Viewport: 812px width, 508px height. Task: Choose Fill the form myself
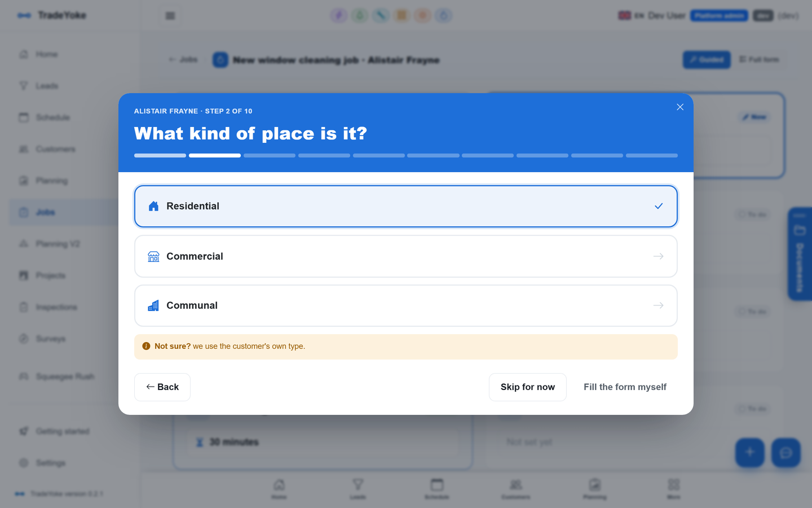(625, 387)
